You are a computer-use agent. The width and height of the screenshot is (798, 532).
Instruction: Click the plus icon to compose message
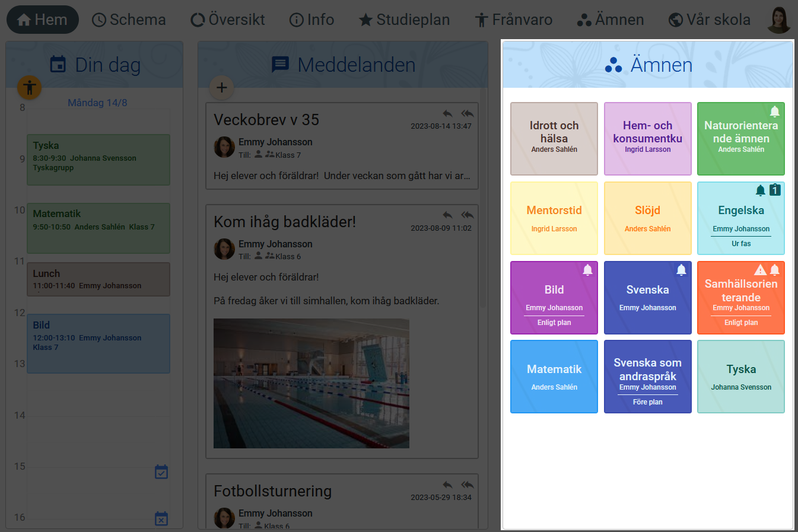point(221,88)
